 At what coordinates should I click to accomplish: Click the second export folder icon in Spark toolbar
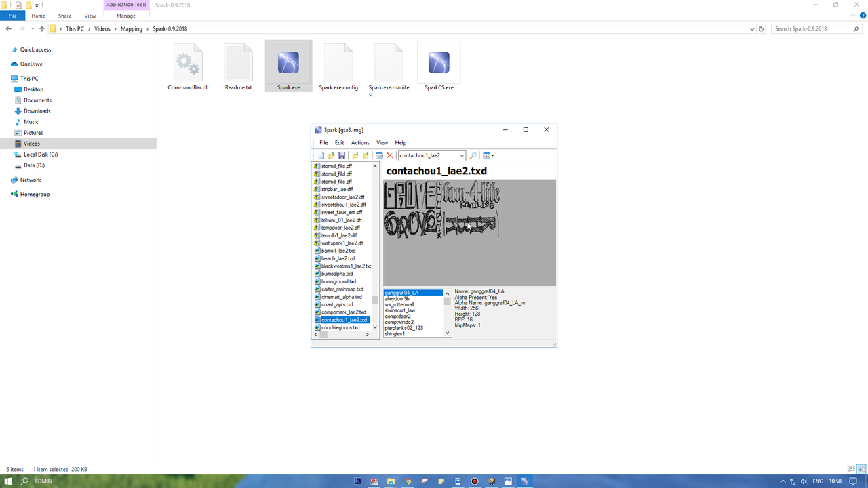pos(366,155)
